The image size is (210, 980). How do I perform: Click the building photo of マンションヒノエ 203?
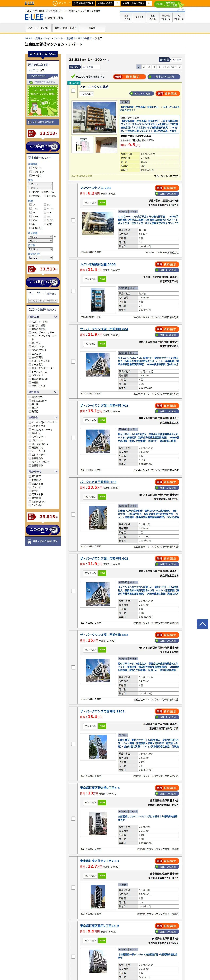point(98,223)
